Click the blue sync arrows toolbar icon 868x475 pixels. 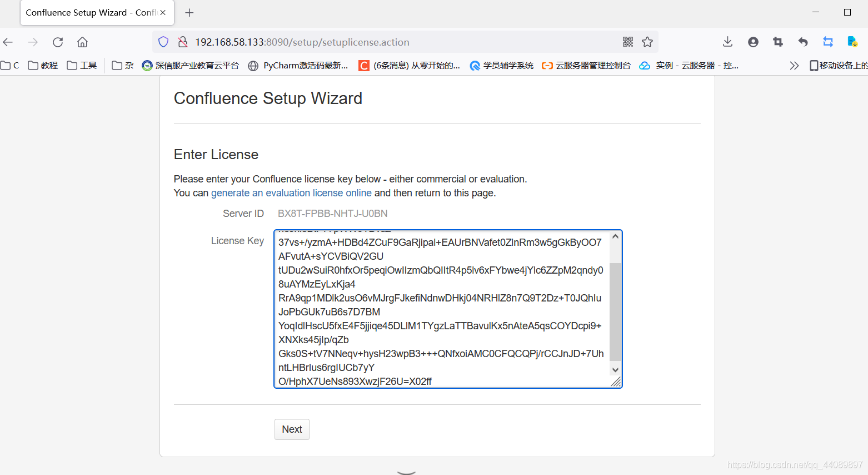(x=828, y=42)
